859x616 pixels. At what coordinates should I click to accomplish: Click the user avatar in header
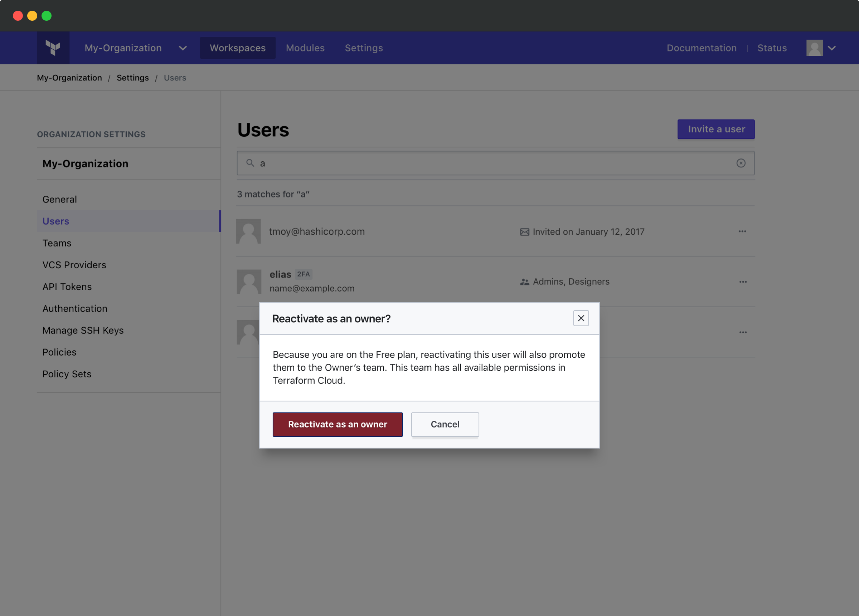click(814, 48)
